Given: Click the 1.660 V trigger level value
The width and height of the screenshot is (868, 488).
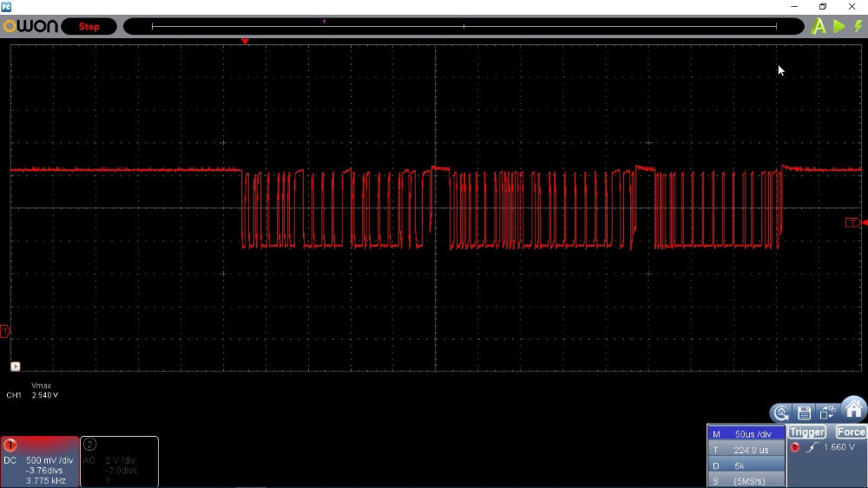Looking at the screenshot, I should click(839, 447).
